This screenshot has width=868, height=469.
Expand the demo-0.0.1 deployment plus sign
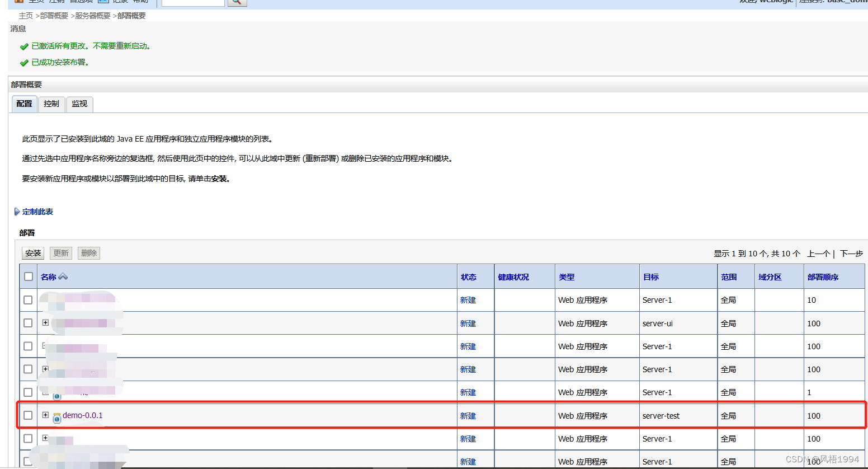coord(45,415)
